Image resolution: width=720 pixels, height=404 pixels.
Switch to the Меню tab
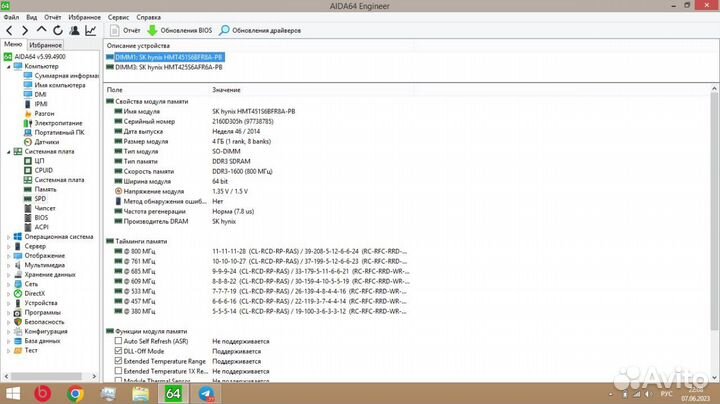(x=13, y=44)
